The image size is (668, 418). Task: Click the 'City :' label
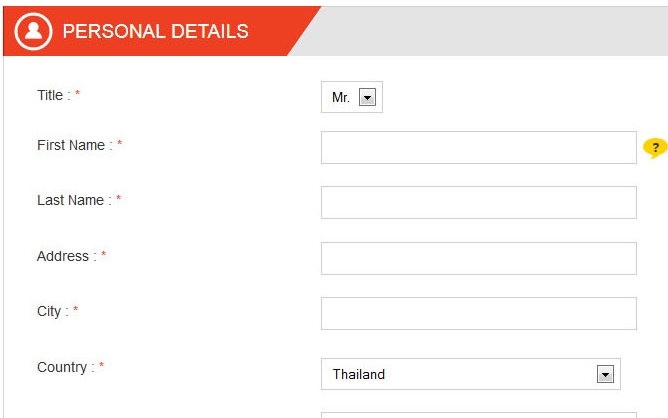[53, 311]
